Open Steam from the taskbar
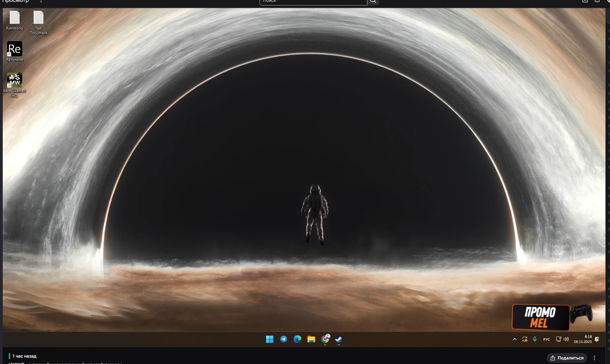The image size is (610, 364). pos(339,339)
